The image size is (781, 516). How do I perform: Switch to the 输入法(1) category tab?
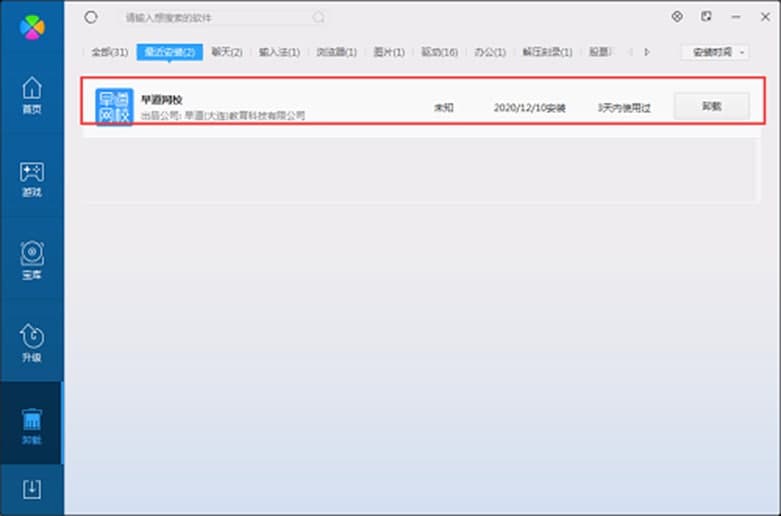point(279,52)
